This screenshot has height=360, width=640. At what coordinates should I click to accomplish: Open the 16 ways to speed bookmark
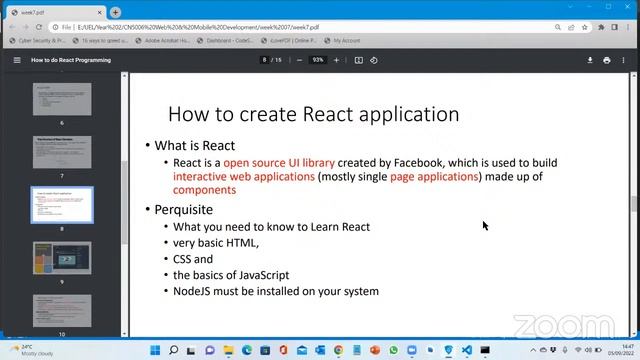click(100, 40)
